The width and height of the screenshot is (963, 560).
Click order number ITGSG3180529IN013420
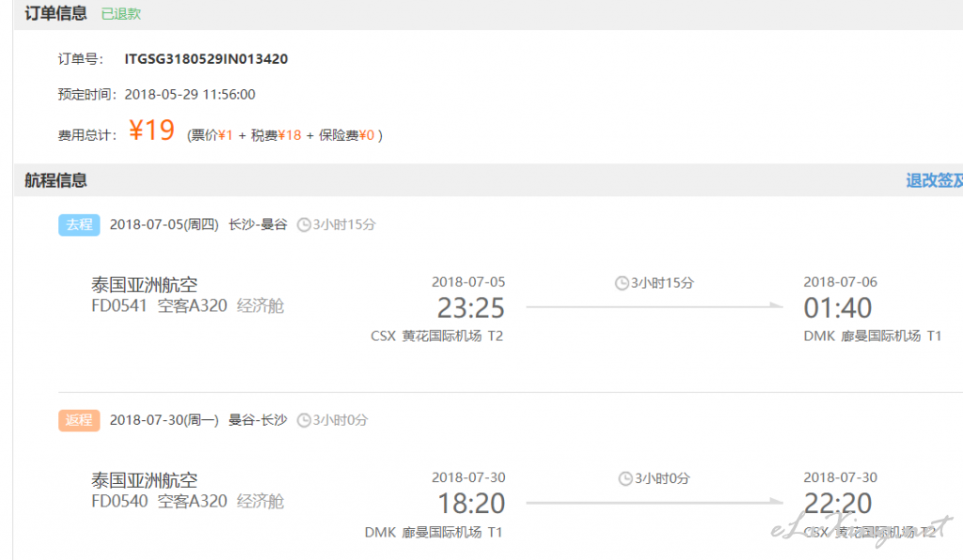(x=206, y=59)
